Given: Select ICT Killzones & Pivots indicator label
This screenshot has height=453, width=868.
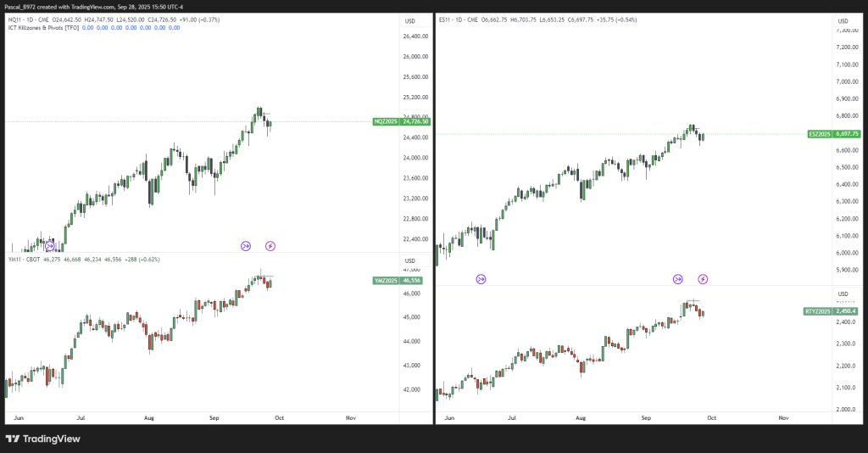Looking at the screenshot, I should click(42, 27).
